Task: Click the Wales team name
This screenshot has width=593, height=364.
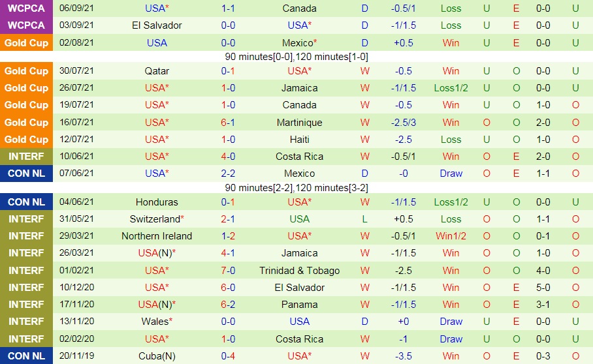Action: coord(157,322)
